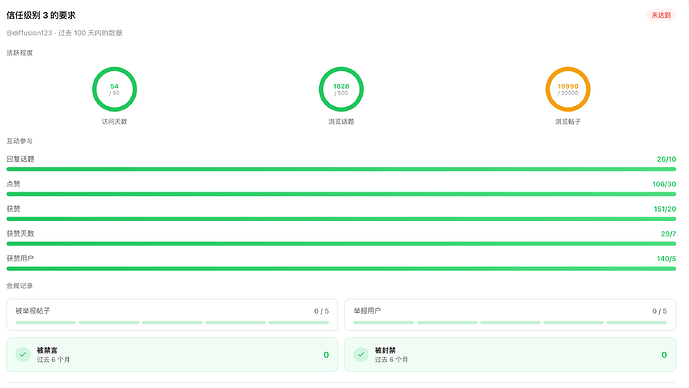Click the 访问天数 circular progress ring

pyautogui.click(x=115, y=89)
